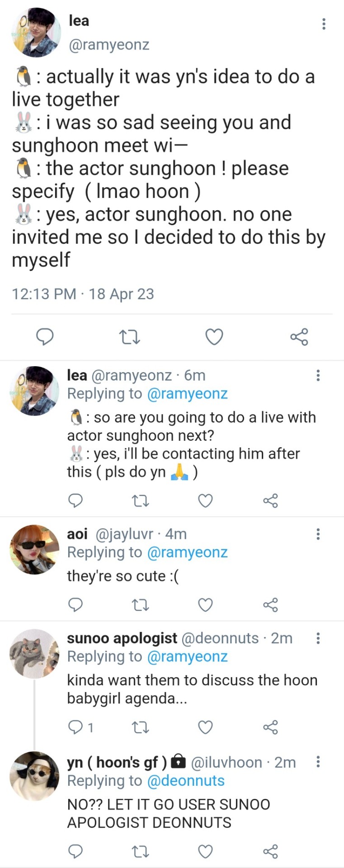Open more options on aoi's reply
344x868 pixels.
pos(318,534)
